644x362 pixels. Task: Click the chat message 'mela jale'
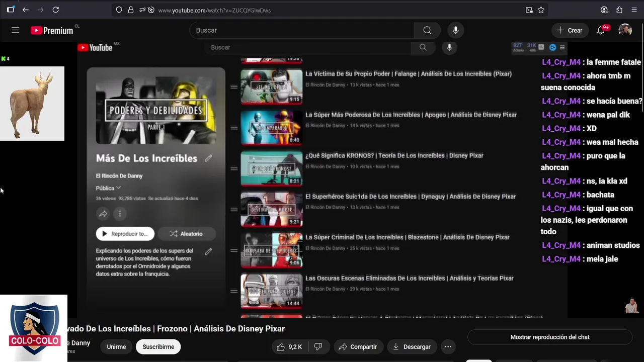click(x=602, y=259)
